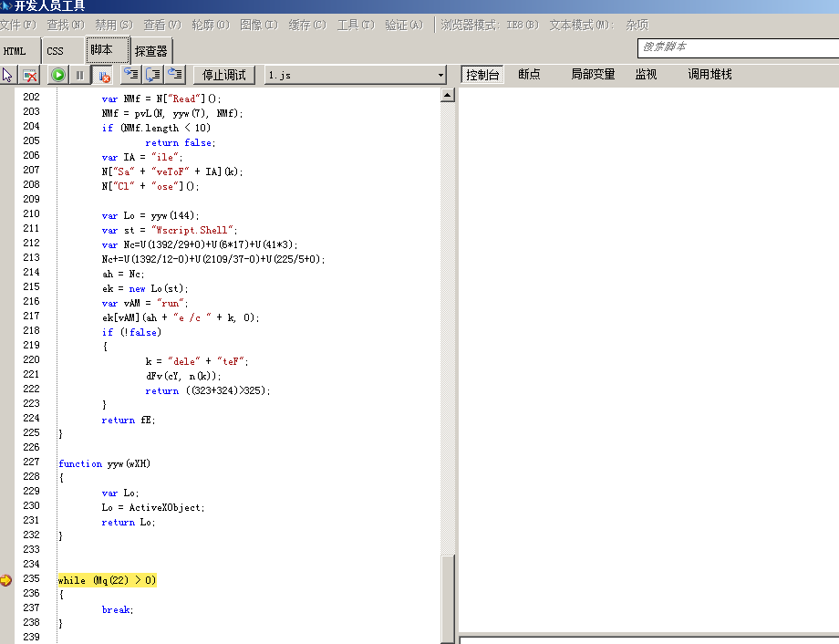The height and width of the screenshot is (644, 839).
Task: Click 'Lo = ActiveXObject;' code line
Action: [153, 507]
